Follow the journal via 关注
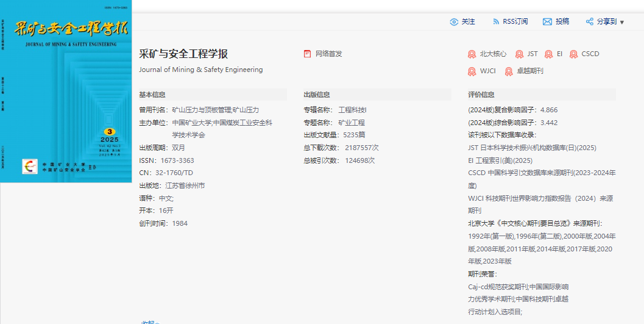The image size is (644, 324). (x=468, y=22)
